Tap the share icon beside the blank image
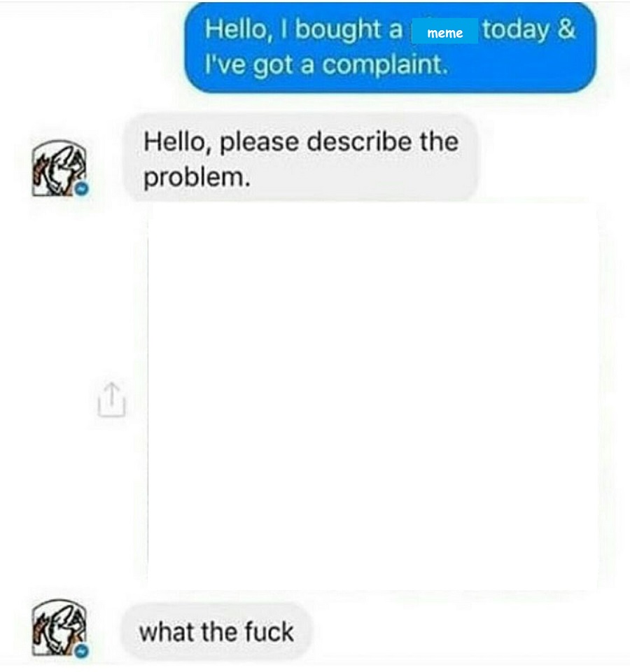The image size is (630, 672). [111, 399]
